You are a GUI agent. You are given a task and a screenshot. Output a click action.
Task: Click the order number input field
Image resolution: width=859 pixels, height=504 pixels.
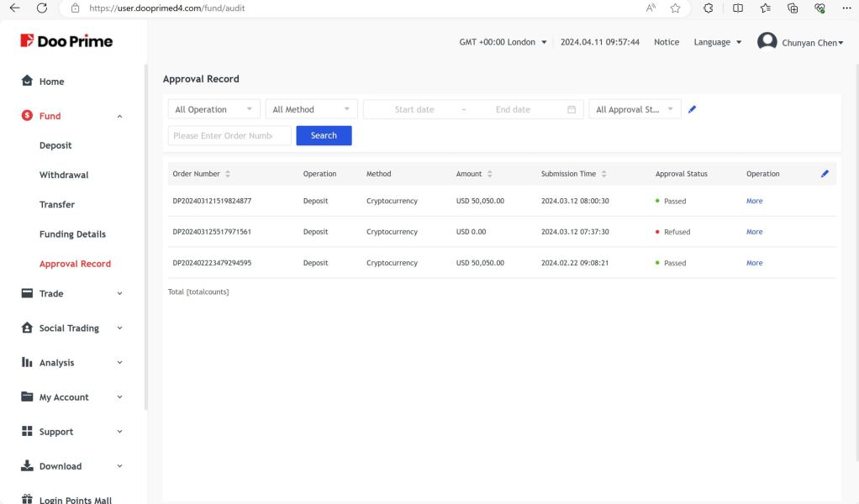point(229,135)
